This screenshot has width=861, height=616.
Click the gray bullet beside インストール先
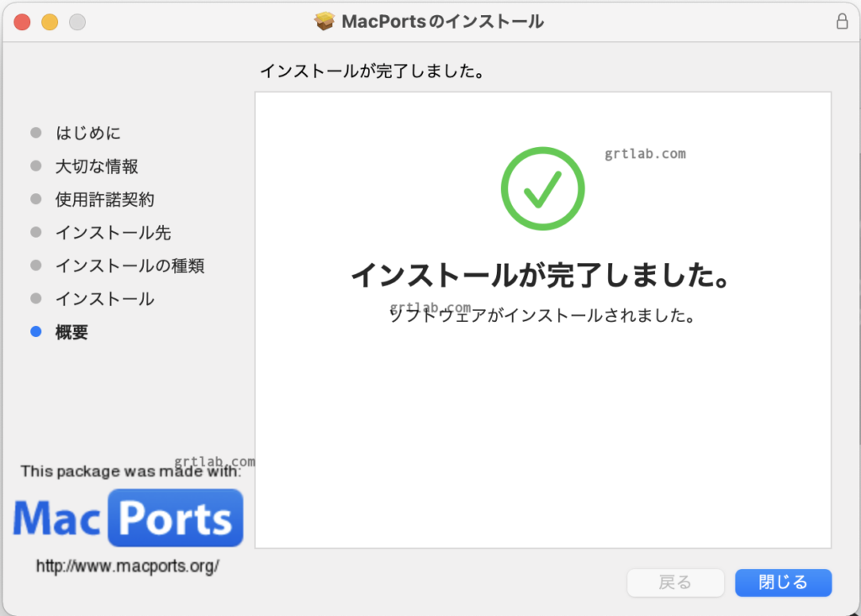coord(35,233)
